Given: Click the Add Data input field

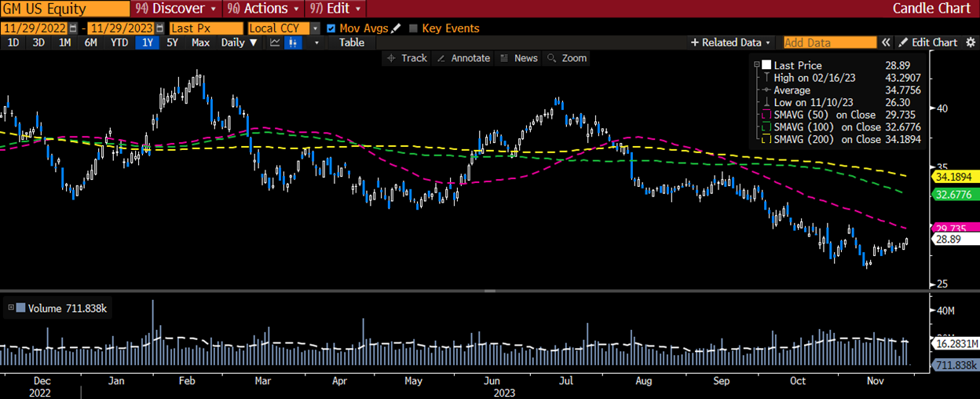Looking at the screenshot, I should (x=830, y=42).
